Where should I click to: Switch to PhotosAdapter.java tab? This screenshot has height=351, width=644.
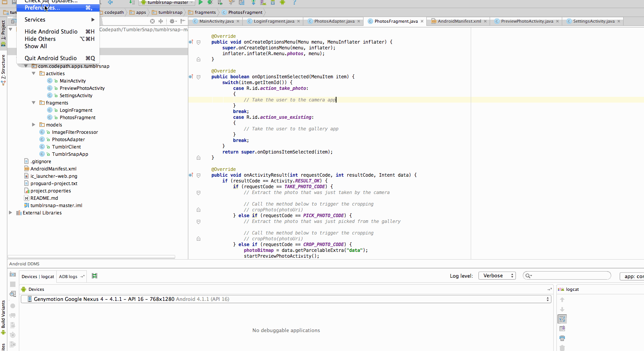[x=334, y=21]
